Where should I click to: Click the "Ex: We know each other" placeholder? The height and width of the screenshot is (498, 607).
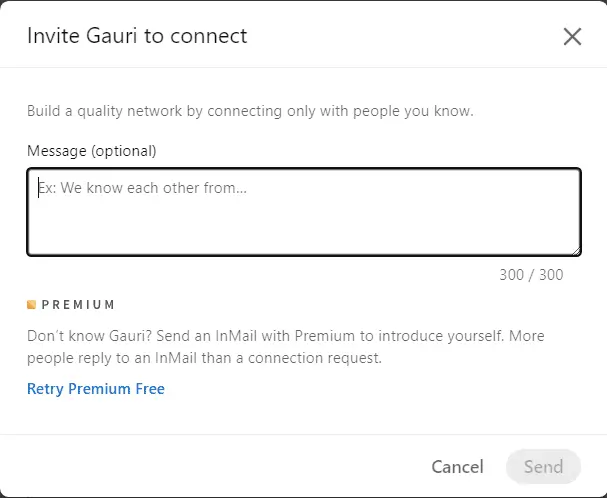point(142,188)
